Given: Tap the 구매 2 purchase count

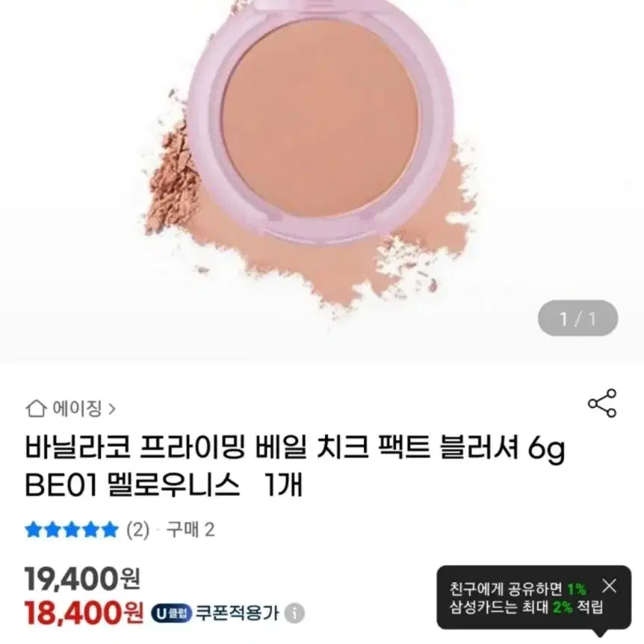Looking at the screenshot, I should point(191,530).
